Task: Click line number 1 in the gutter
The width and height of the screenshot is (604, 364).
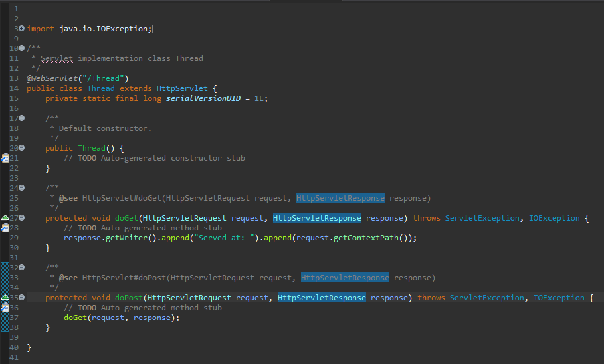Action: pyautogui.click(x=16, y=9)
